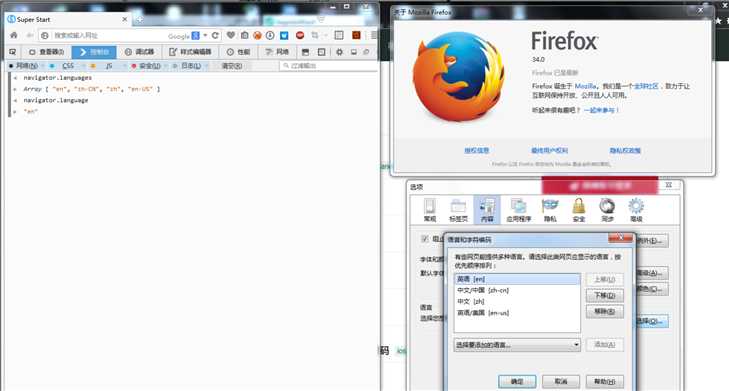Open the Google search engine dropdown arrow

coord(205,35)
